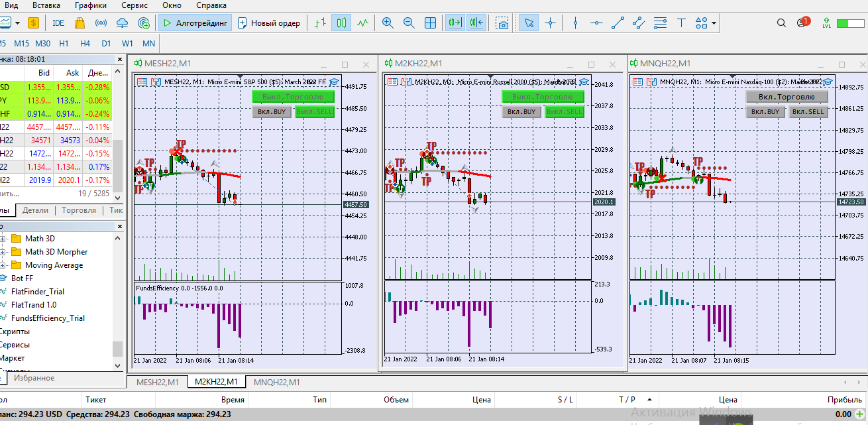This screenshot has width=868, height=425.
Task: Open dropdown arrow next to shapes tool
Action: [714, 23]
